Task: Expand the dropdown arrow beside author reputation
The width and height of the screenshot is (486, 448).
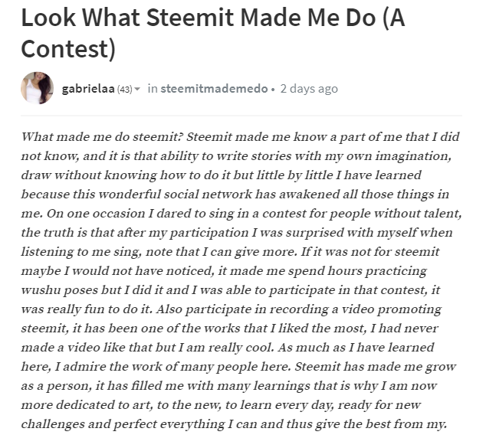Action: click(137, 90)
